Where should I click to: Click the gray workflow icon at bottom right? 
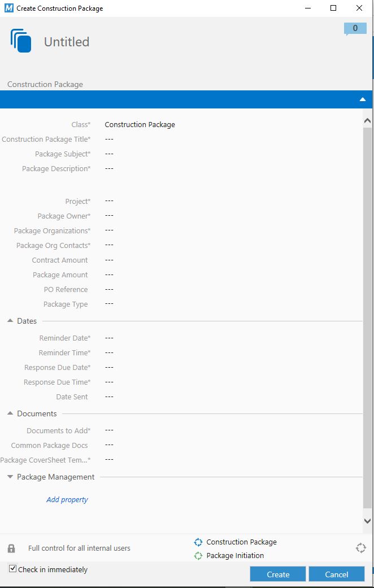pos(361,548)
